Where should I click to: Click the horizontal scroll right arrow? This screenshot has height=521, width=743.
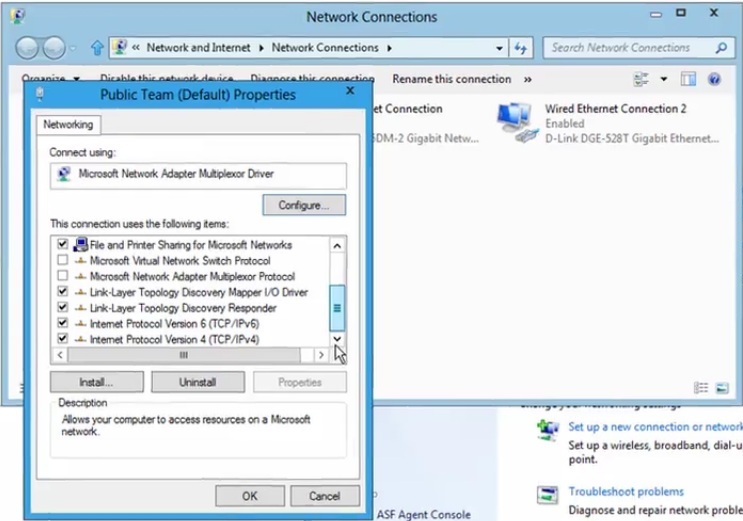[x=321, y=355]
